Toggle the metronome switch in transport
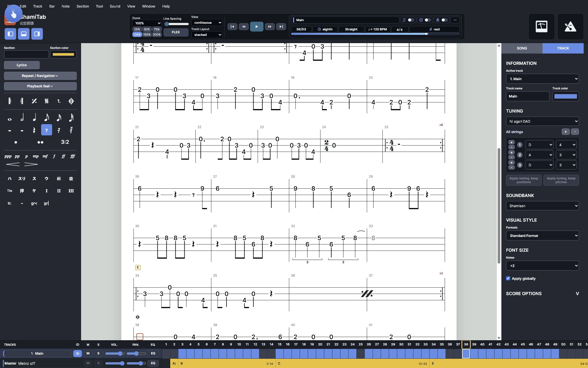Screen dimensions: 588x368 pos(444,20)
